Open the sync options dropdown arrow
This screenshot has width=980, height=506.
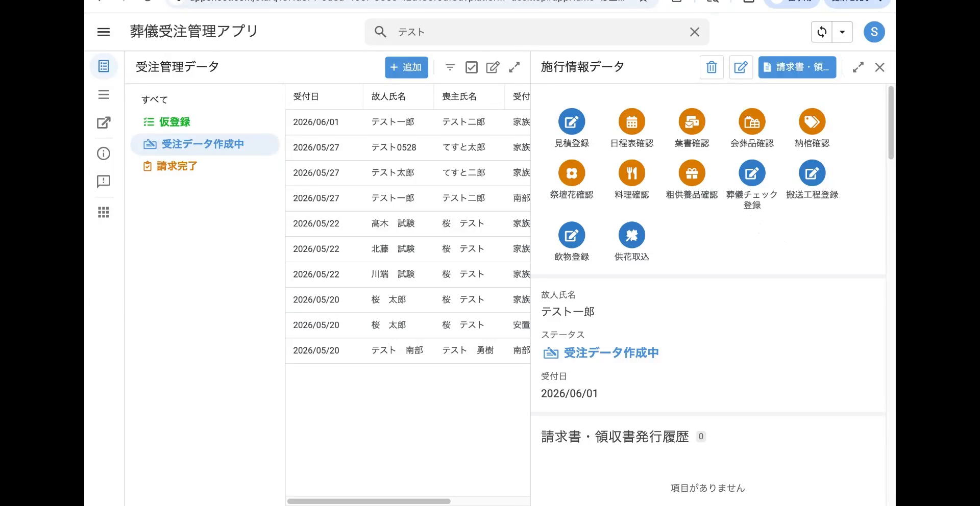pyautogui.click(x=842, y=32)
